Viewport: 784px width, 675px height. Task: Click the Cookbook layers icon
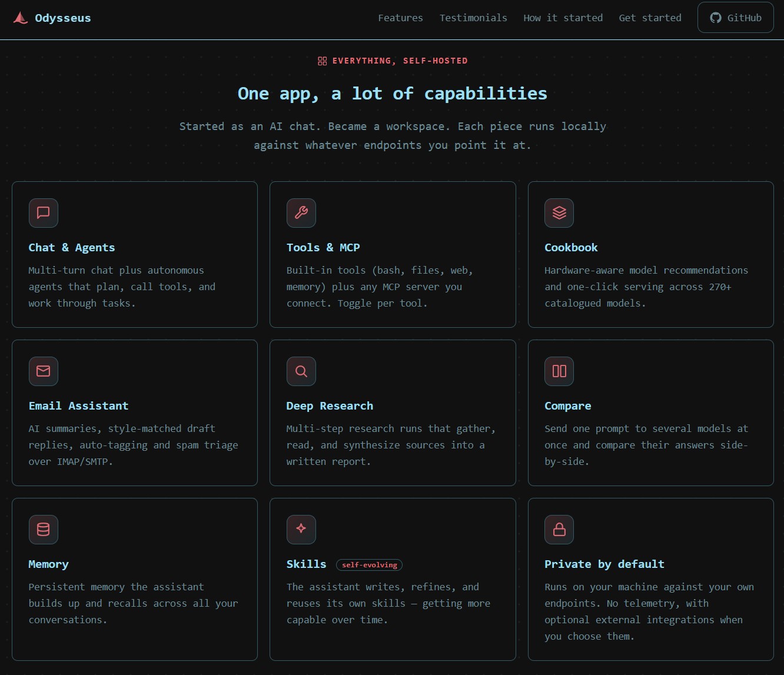559,213
